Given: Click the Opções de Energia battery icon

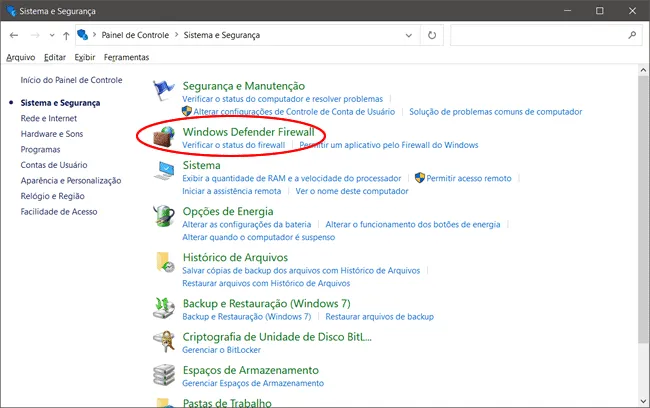Looking at the screenshot, I should (x=164, y=216).
